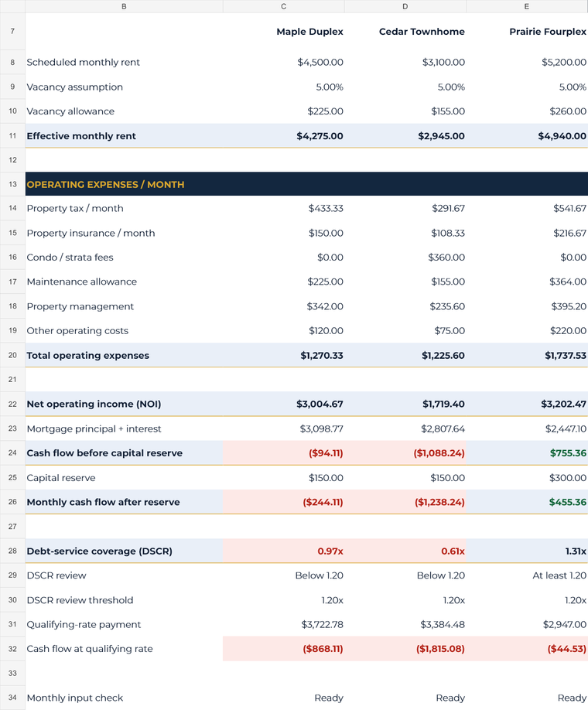Select the Monthly input check label
Image resolution: width=588 pixels, height=710 pixels.
(75, 698)
